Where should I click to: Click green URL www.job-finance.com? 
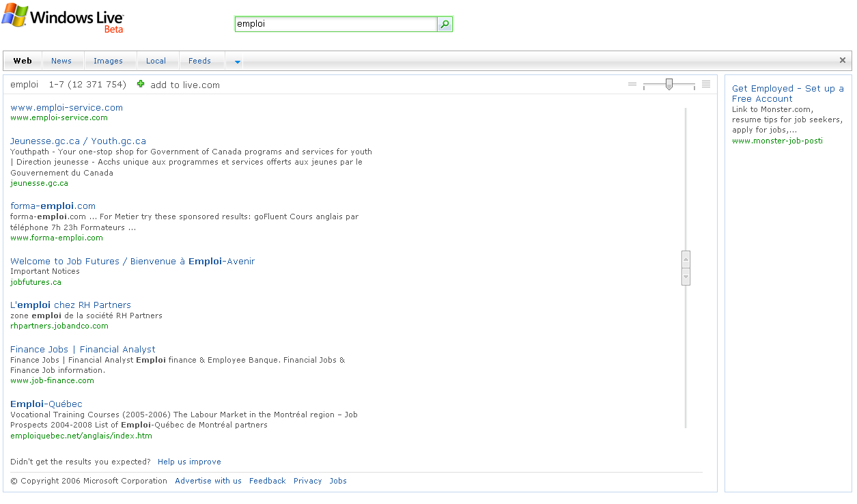(x=52, y=380)
